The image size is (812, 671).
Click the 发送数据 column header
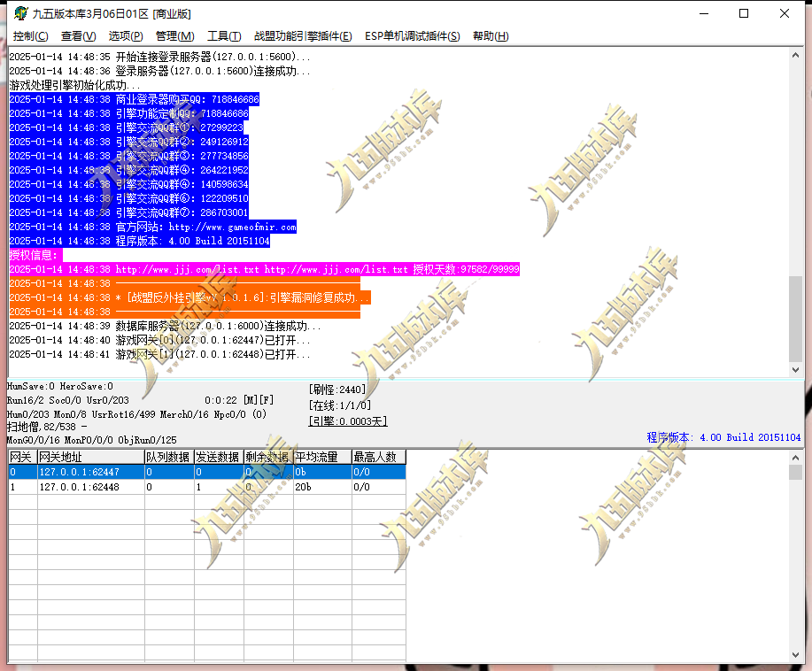tap(219, 457)
